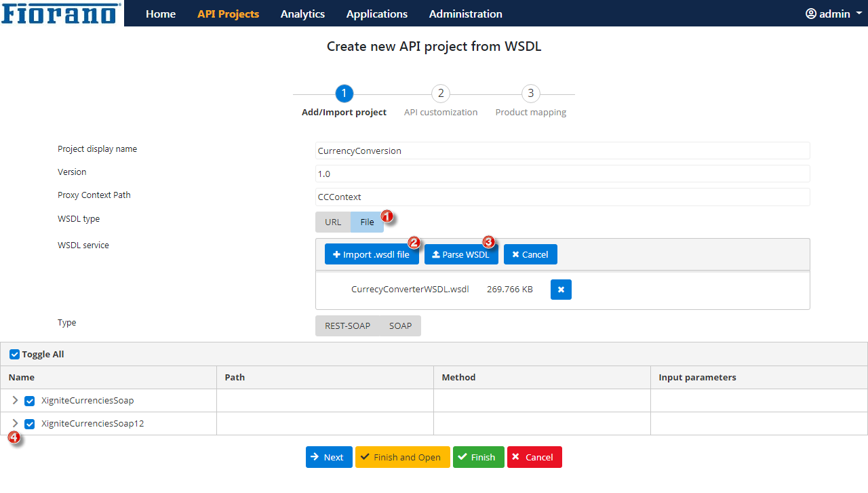Cancel the WSDL service upload
Screen dimensions: 868x493
coord(530,254)
